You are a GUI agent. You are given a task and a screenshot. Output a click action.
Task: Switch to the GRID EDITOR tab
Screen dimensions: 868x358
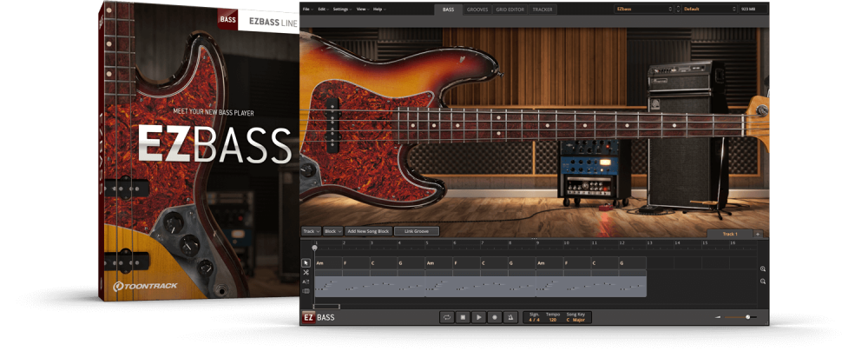tap(510, 10)
